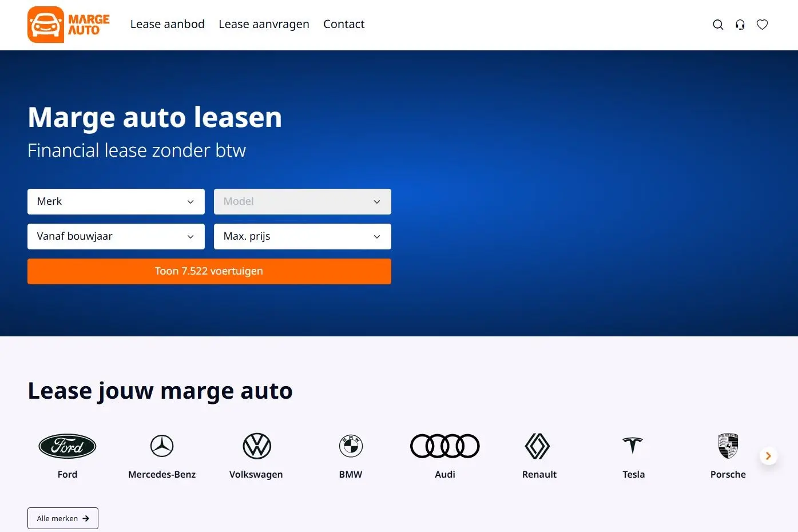This screenshot has width=798, height=532.
Task: Select the Ford brand logo
Action: pos(67,446)
